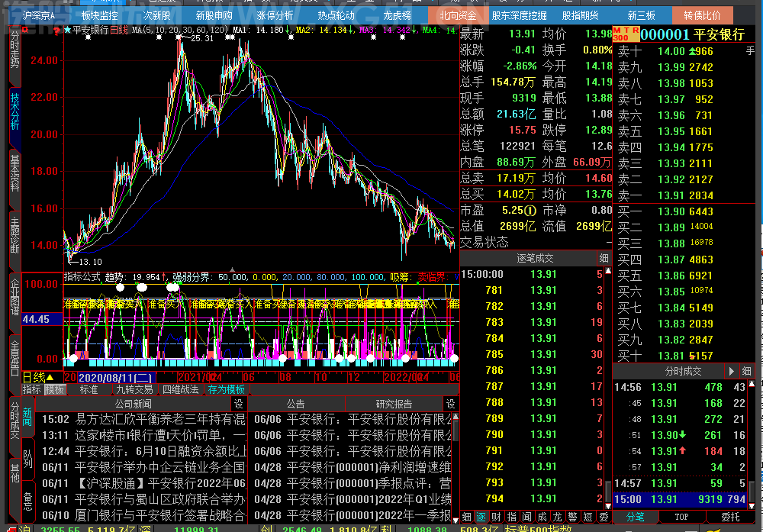Screen dimensions: 763x532
Task: Open the 新股申购 menu
Action: pos(214,15)
